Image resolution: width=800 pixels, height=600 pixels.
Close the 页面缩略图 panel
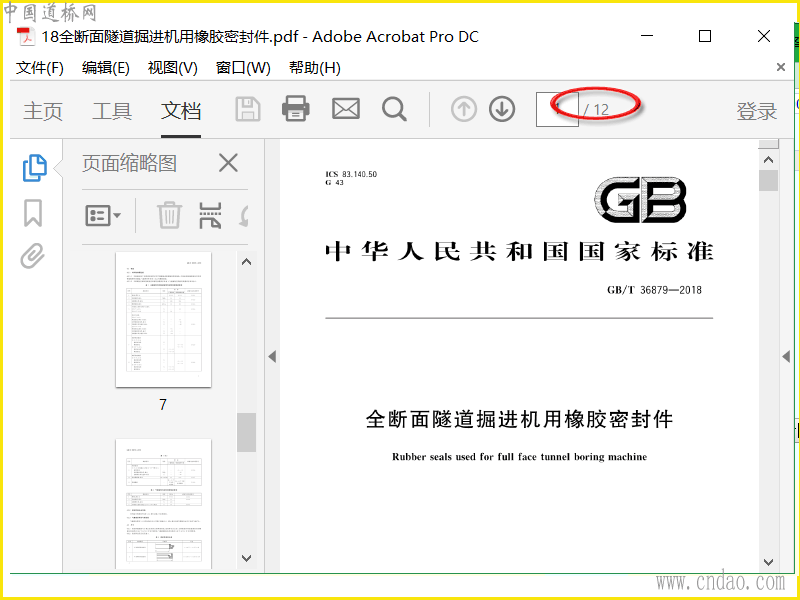[x=228, y=164]
